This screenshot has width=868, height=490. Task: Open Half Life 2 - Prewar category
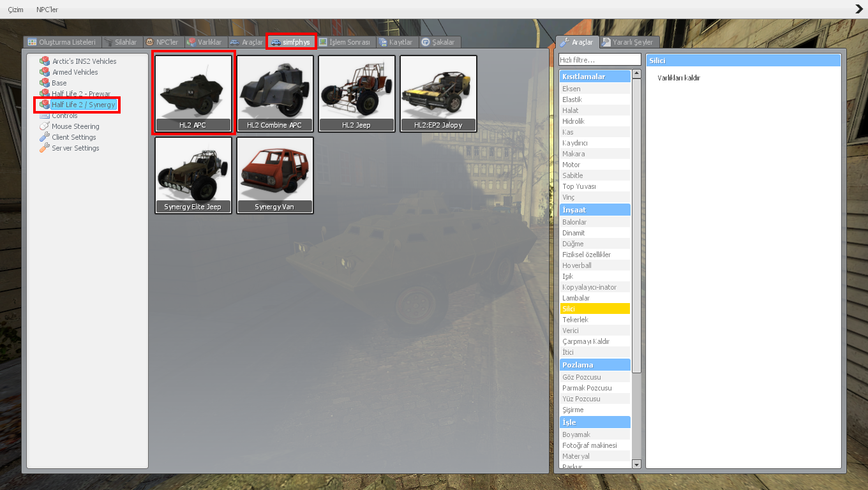[81, 94]
